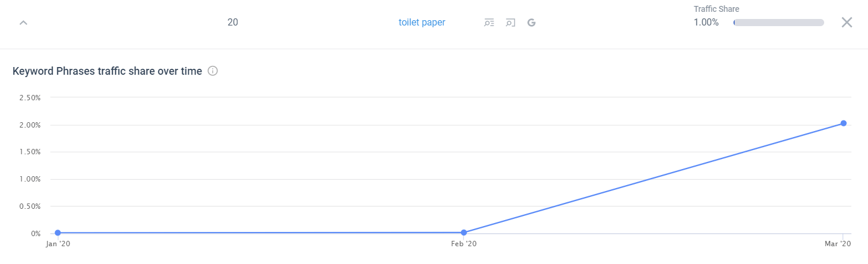Click the Mar '20 axis label
The image size is (868, 264).
point(838,244)
